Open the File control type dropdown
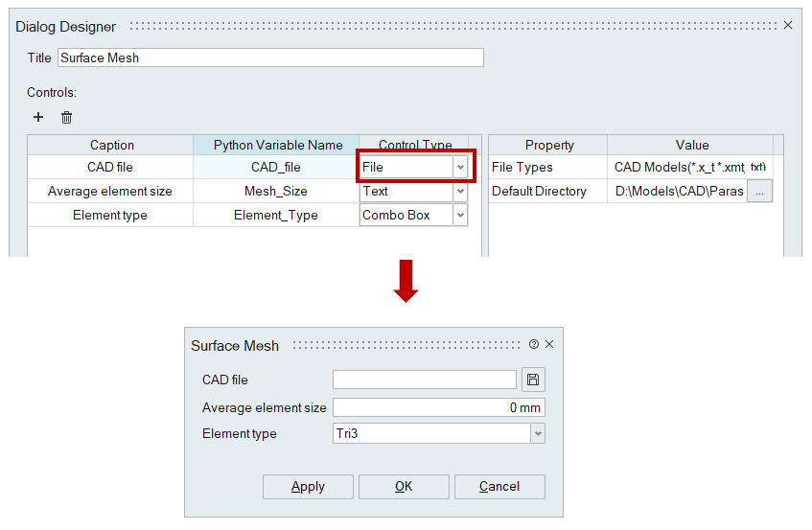Screen dimensions: 812x530 pyautogui.click(x=460, y=168)
